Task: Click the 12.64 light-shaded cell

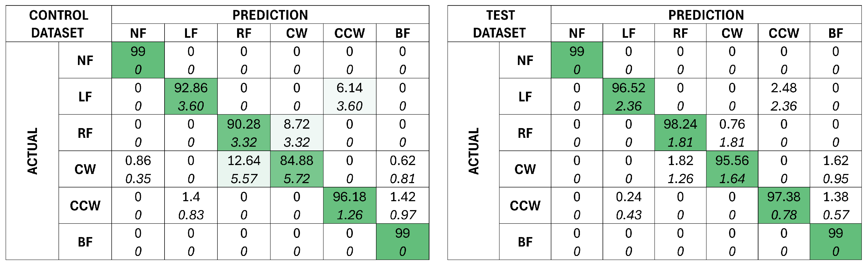Action: (244, 169)
